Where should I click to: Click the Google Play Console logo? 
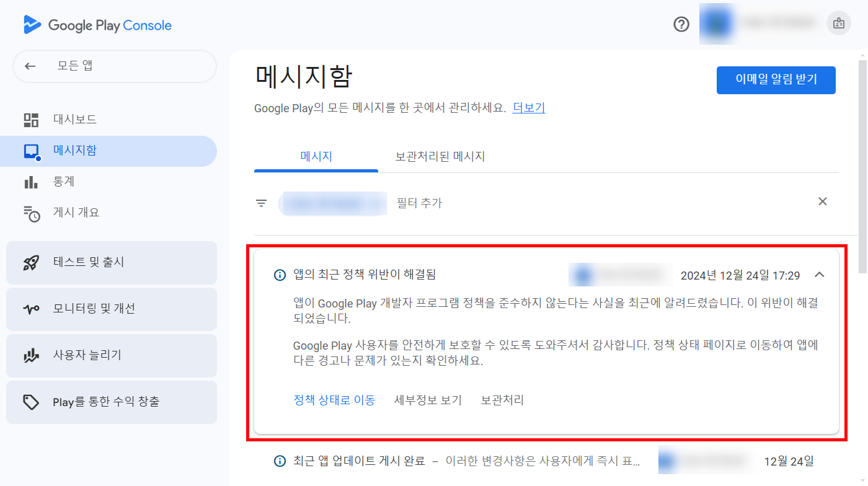click(97, 25)
